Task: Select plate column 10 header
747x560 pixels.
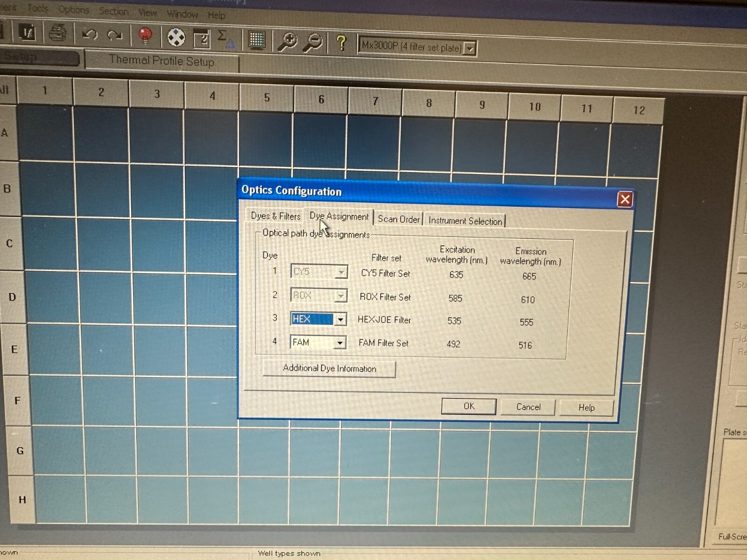Action: (x=535, y=107)
